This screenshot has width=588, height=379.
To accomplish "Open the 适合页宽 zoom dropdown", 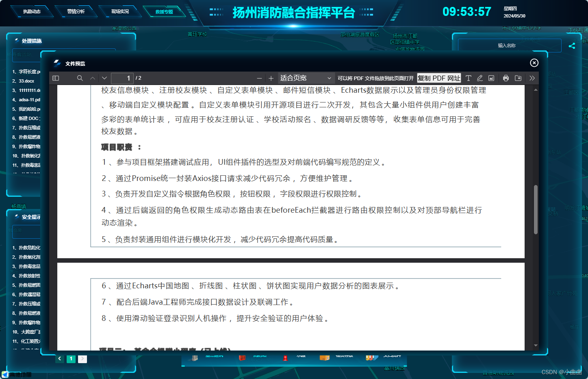I will [306, 78].
